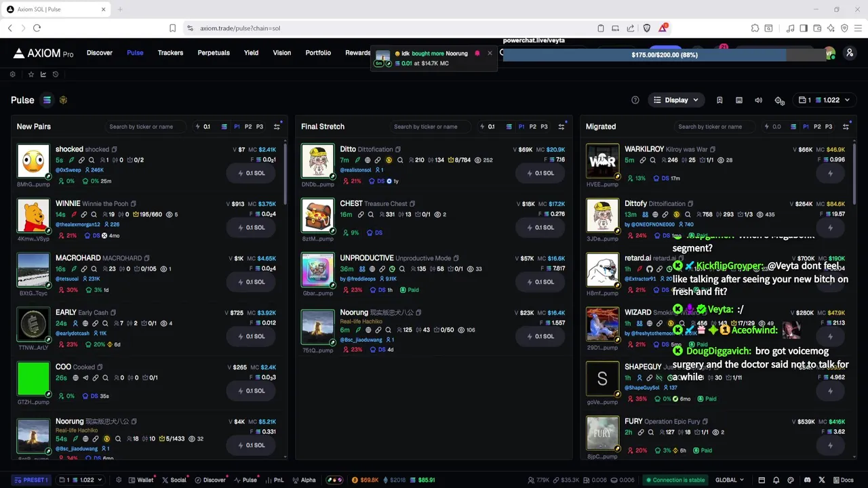
Task: Select preset P3 in New Pairs
Action: (260, 127)
